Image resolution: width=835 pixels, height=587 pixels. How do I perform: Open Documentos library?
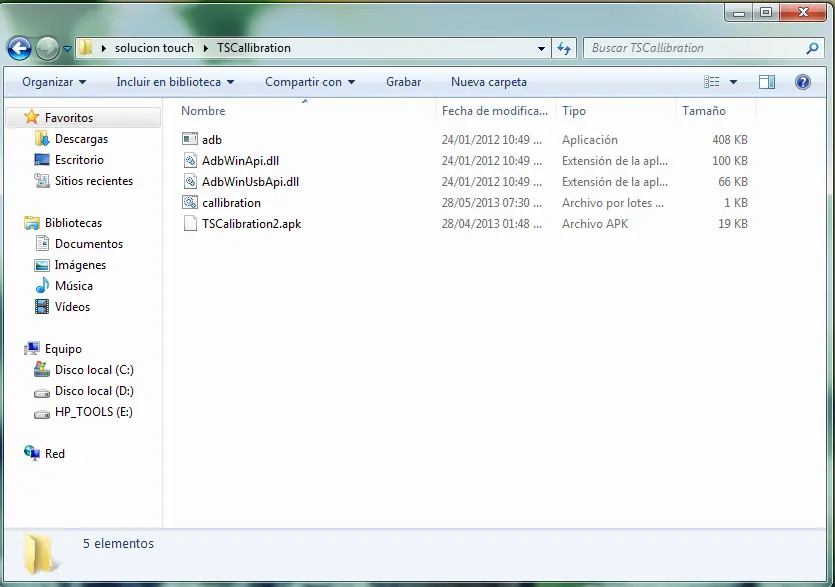89,244
